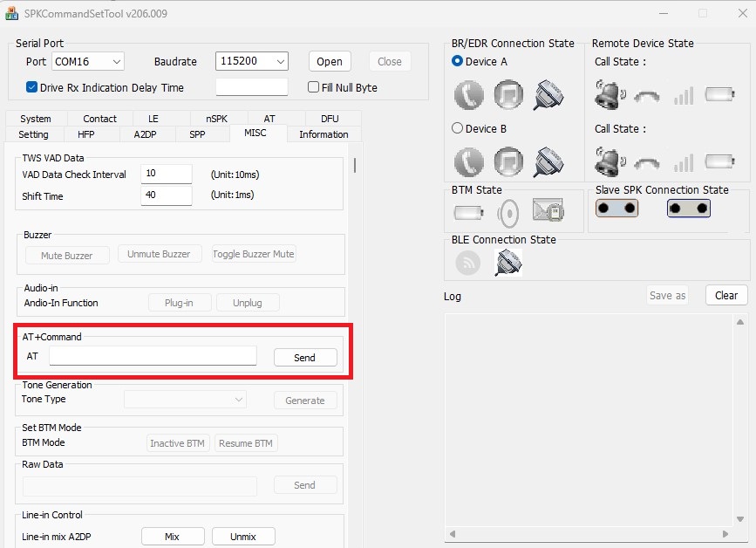Image resolution: width=756 pixels, height=548 pixels.
Task: Focus the AT command input field
Action: tap(153, 356)
